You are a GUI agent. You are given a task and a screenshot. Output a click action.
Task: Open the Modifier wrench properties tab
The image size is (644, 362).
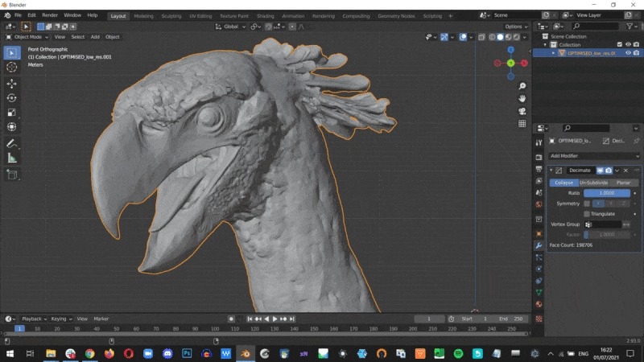pos(539,245)
